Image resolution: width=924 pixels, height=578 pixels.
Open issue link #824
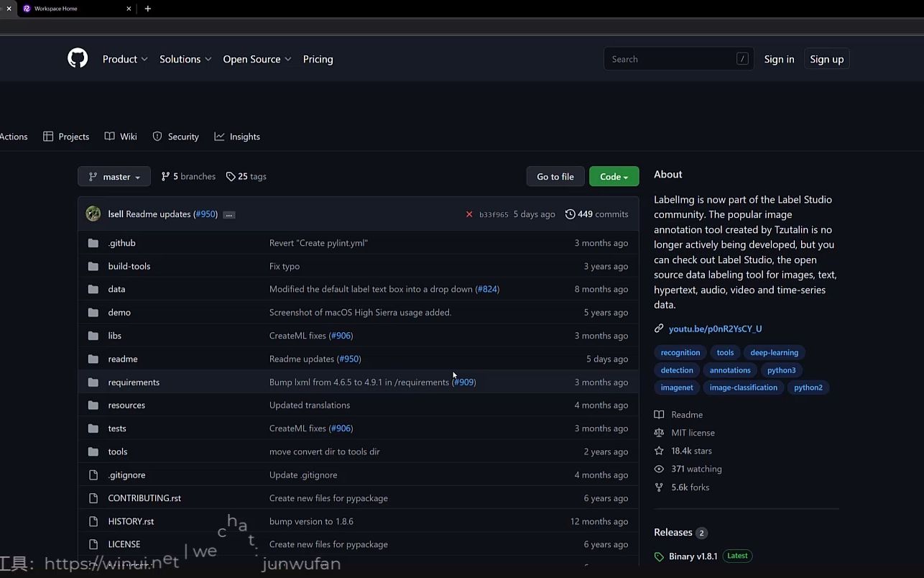click(x=487, y=289)
